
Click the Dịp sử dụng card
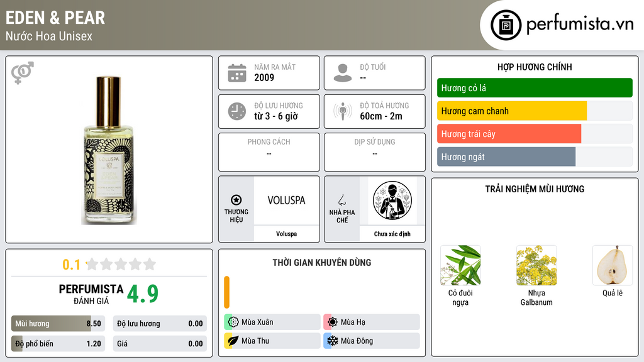375,152
